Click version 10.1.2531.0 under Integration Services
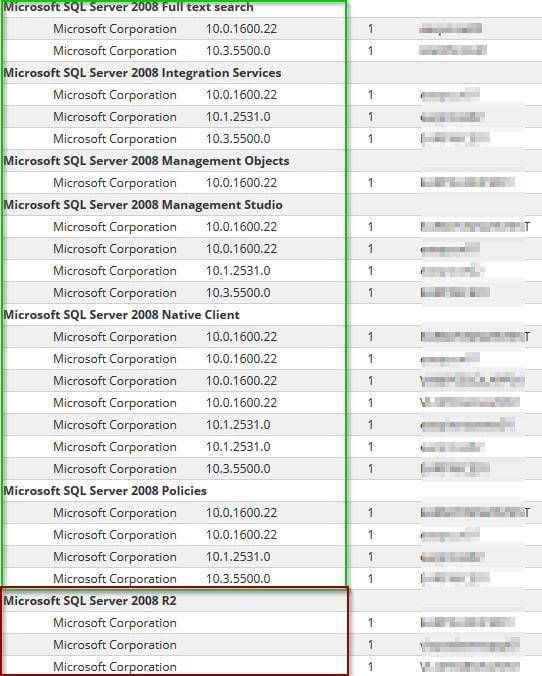The height and width of the screenshot is (676, 542). tap(238, 117)
